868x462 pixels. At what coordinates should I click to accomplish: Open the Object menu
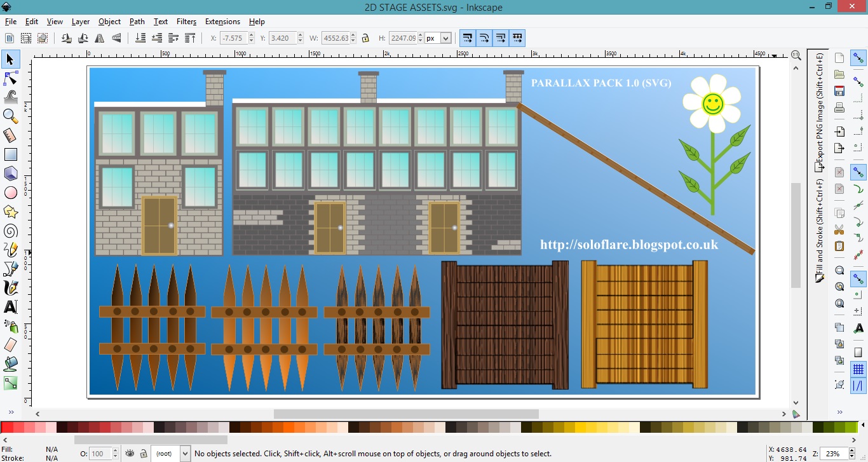[x=109, y=22]
